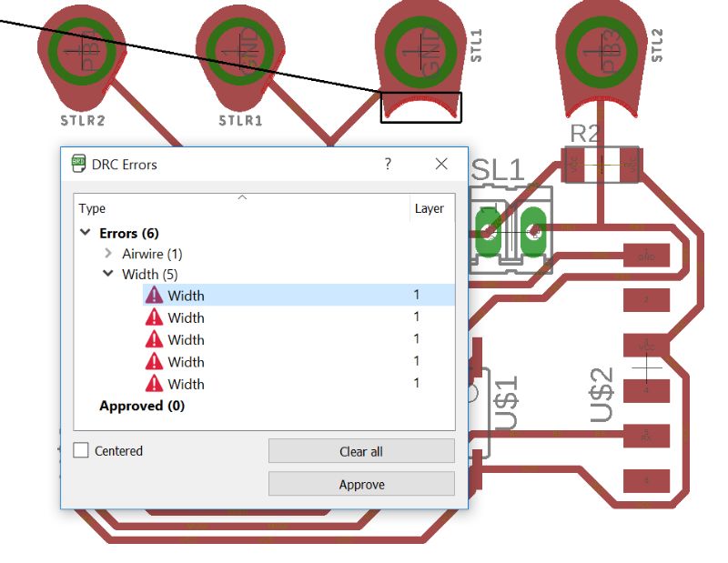Viewport: 728px width, 563px height.
Task: Click the sort arrow above the Type column
Action: click(242, 197)
